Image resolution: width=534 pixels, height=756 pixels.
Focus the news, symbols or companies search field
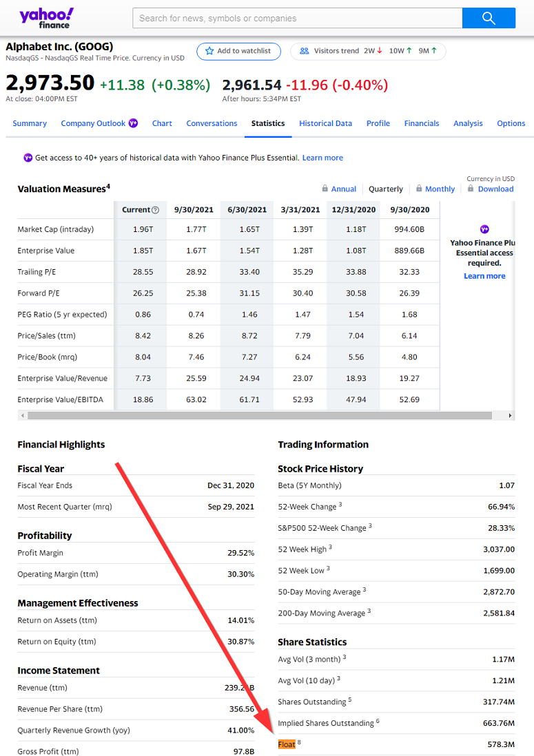297,19
